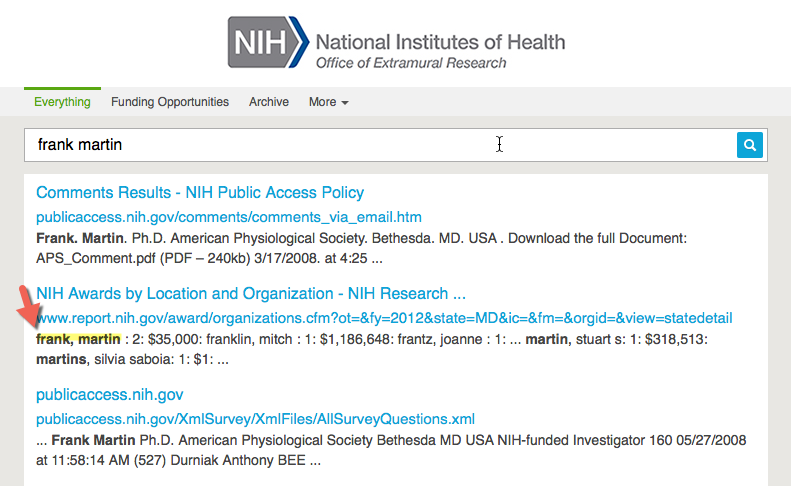The width and height of the screenshot is (791, 486).
Task: Click 'APS_Comment.pdf' text in the first snippet
Action: point(89,259)
